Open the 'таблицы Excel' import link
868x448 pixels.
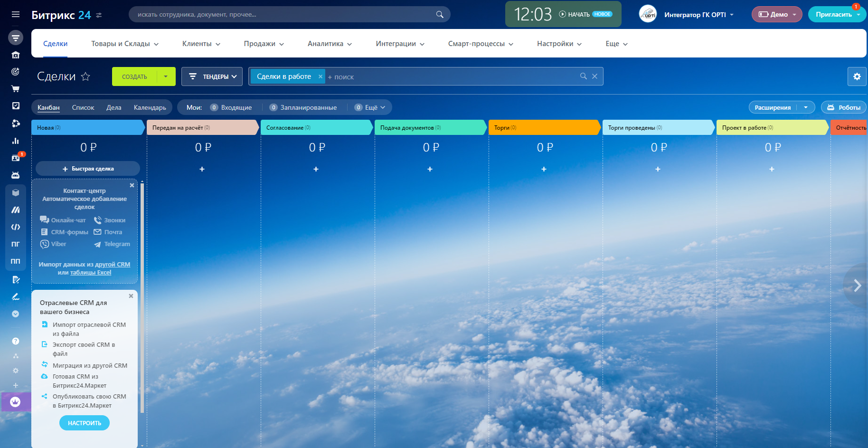click(x=91, y=272)
